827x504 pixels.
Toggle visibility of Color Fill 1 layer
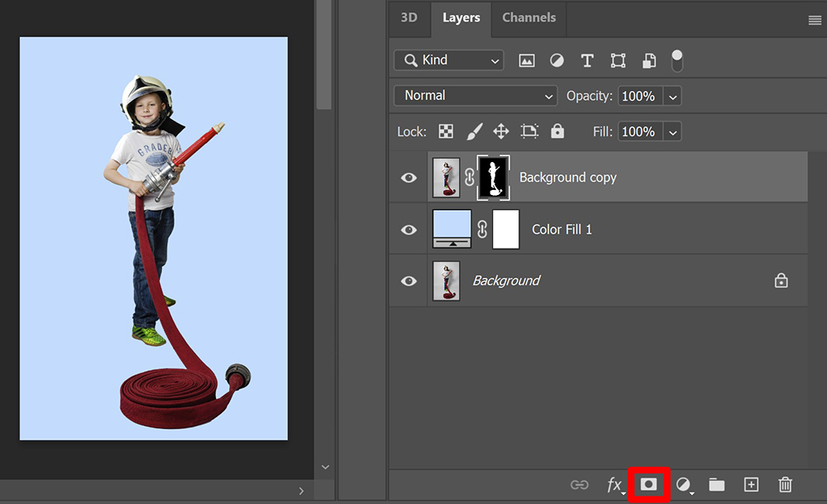tap(409, 230)
